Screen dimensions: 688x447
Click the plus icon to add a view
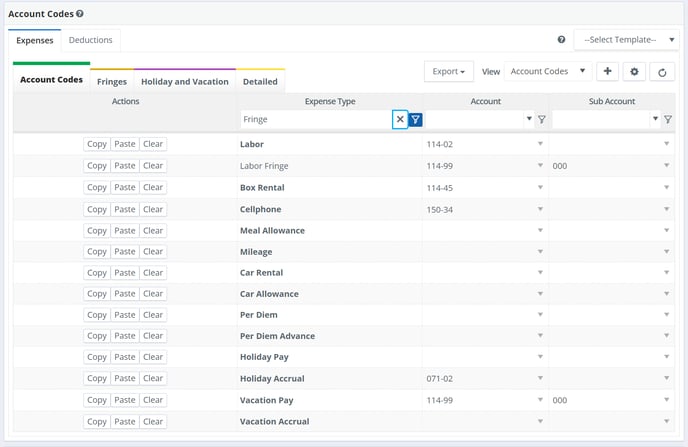pyautogui.click(x=608, y=72)
